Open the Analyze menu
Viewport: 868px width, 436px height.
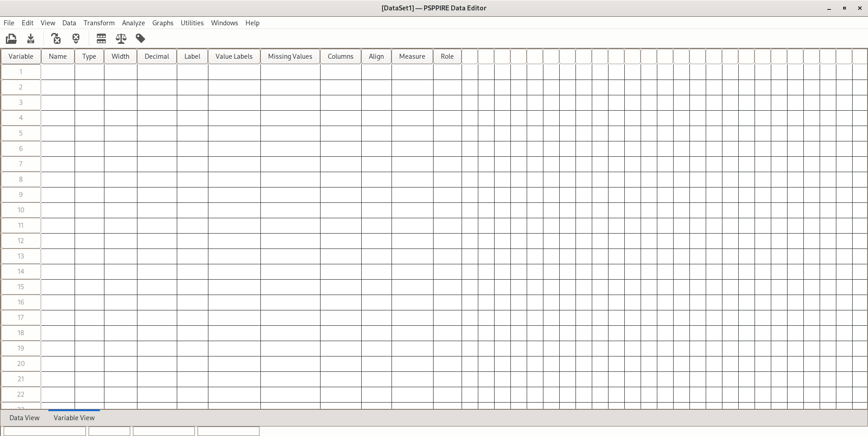tap(133, 23)
